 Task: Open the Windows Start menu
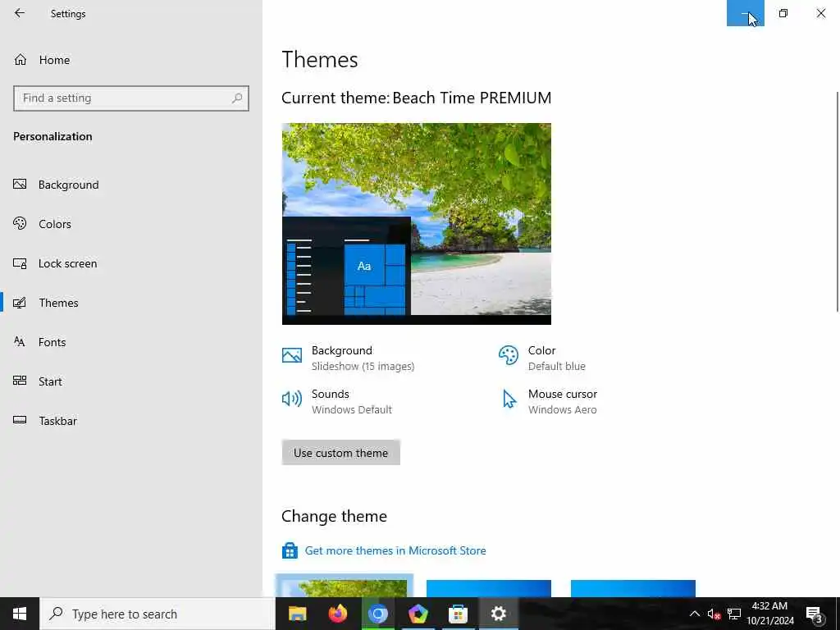20,614
